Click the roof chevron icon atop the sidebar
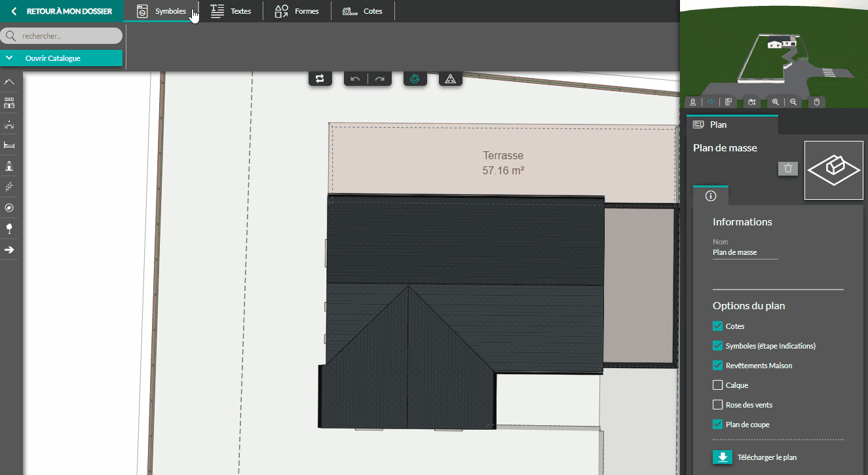 tap(9, 82)
